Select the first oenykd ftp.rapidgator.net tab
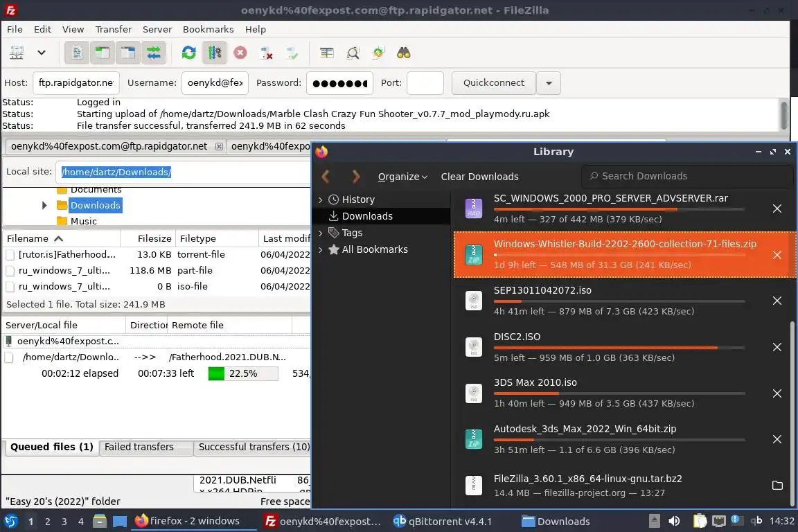 109,147
